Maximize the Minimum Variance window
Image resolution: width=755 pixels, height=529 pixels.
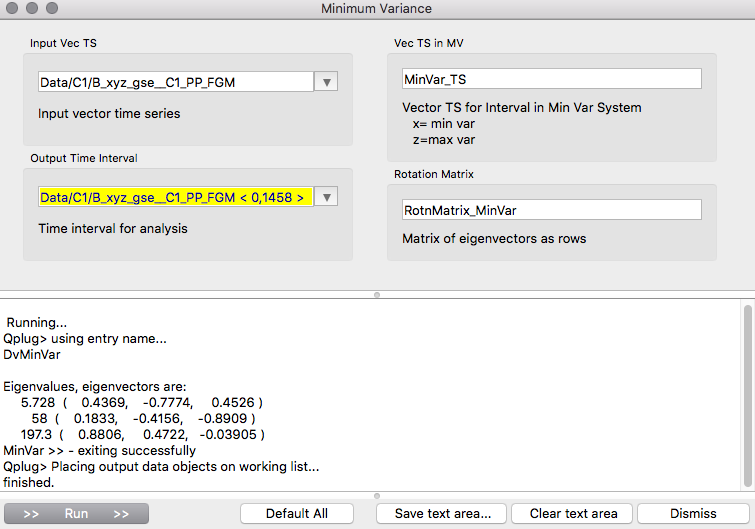(x=53, y=8)
